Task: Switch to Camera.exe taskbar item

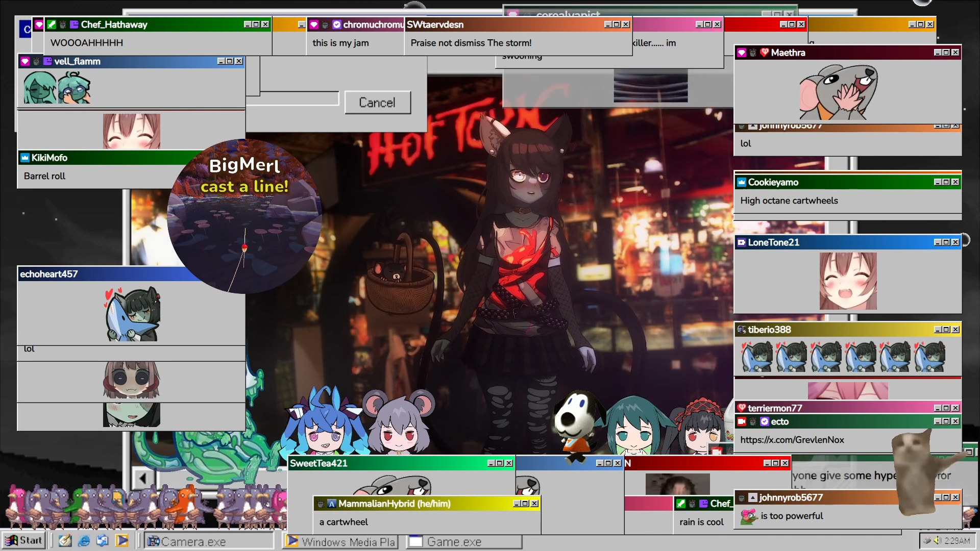Action: point(209,542)
